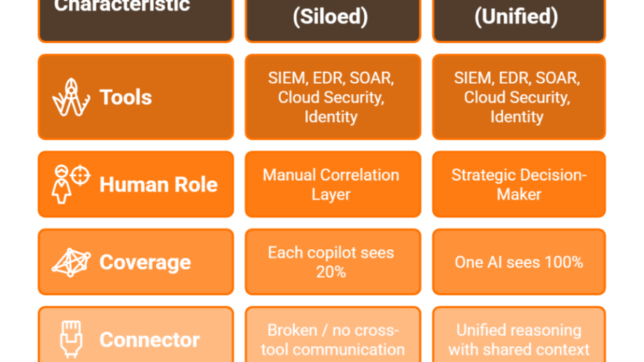Click the Tools compass icon

pos(71,97)
